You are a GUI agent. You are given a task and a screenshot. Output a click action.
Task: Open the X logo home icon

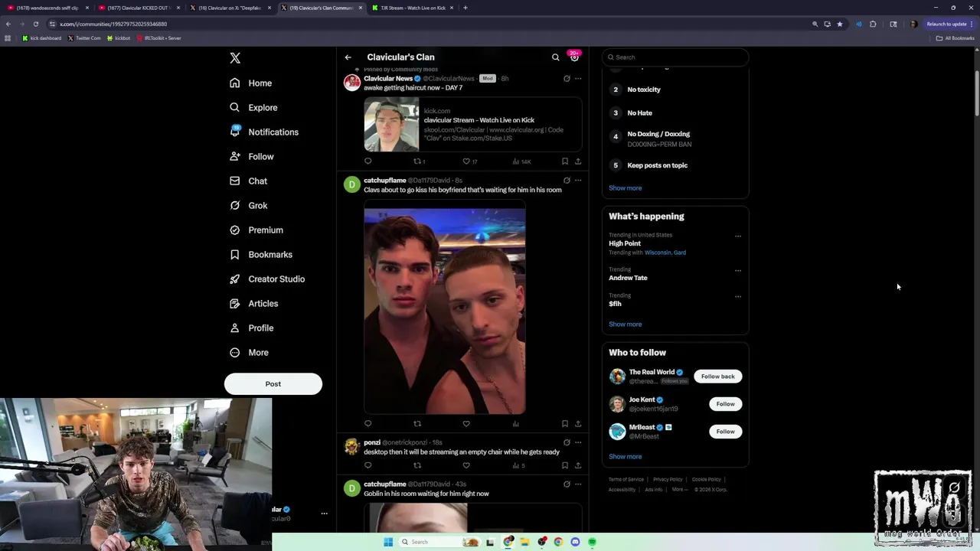(235, 58)
